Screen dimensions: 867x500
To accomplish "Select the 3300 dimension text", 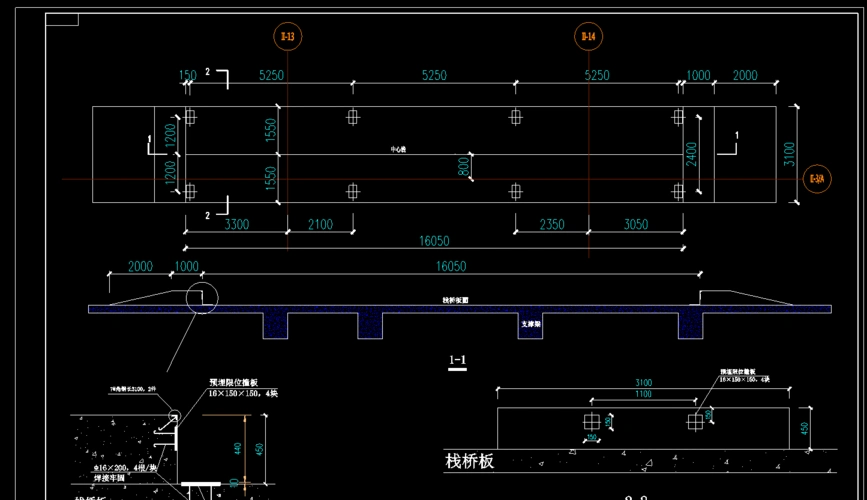I will pyautogui.click(x=236, y=225).
